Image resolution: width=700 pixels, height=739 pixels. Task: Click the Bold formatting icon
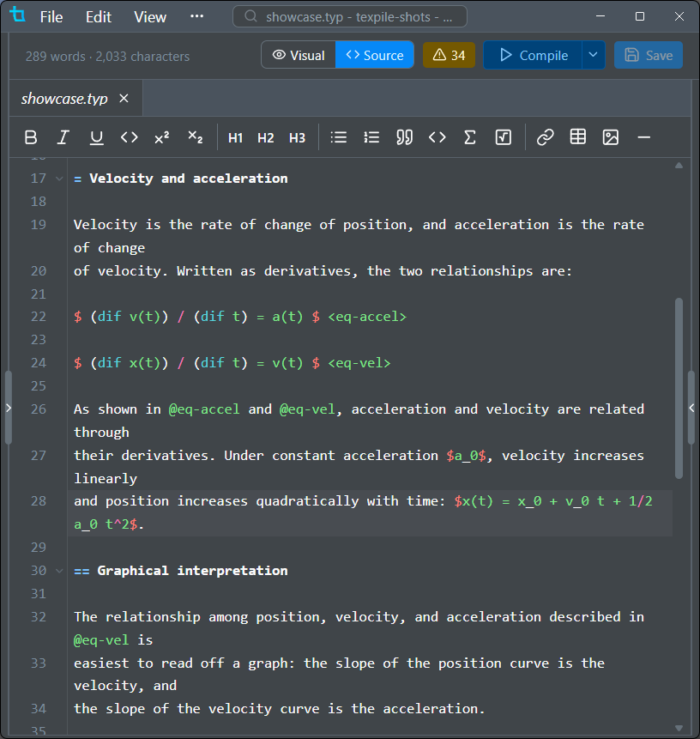(31, 137)
